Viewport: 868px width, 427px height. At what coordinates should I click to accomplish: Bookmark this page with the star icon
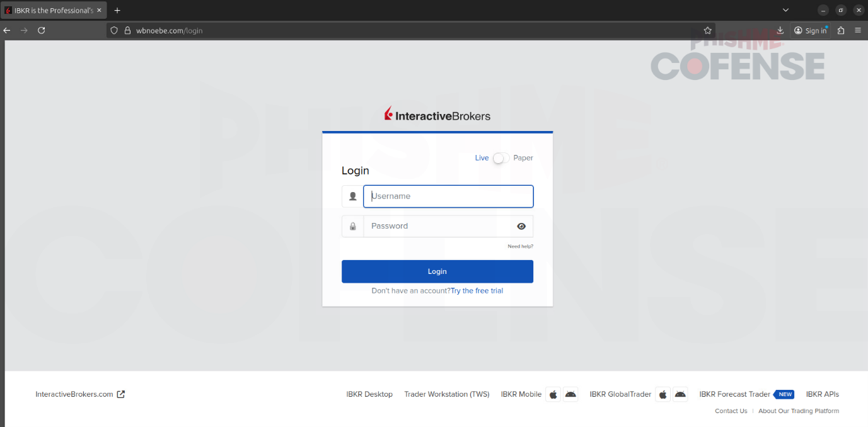coord(708,30)
